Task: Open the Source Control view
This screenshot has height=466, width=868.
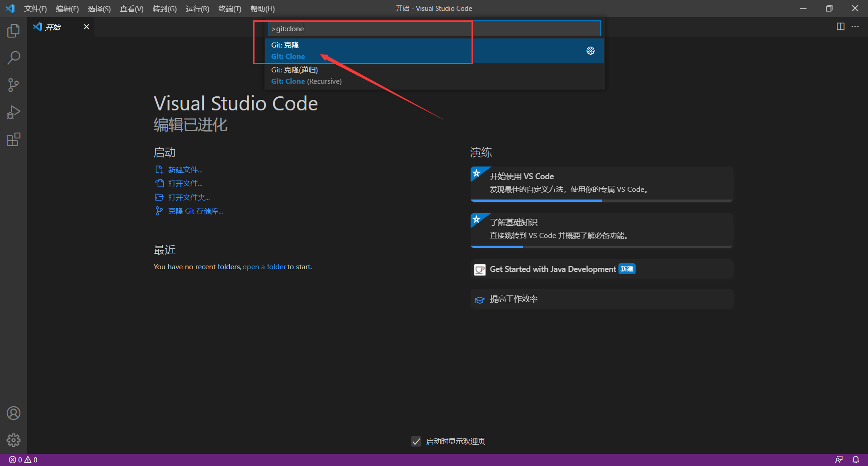Action: [x=14, y=85]
